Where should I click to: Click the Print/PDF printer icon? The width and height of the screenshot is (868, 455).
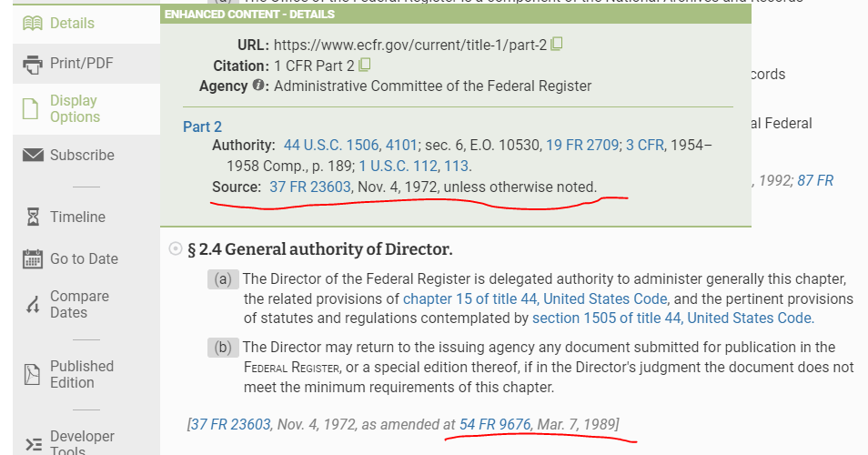33,64
